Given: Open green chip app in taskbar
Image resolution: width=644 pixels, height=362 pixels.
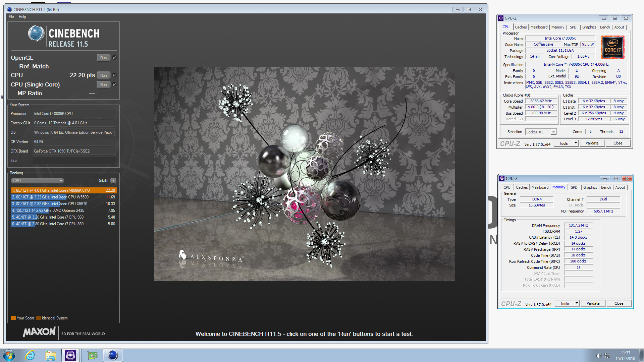Looking at the screenshot, I should 92,355.
